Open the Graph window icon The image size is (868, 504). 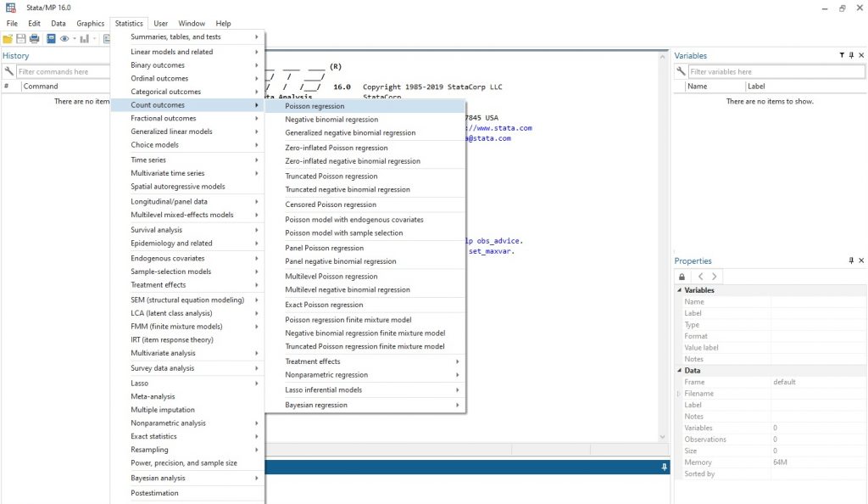[x=85, y=37]
